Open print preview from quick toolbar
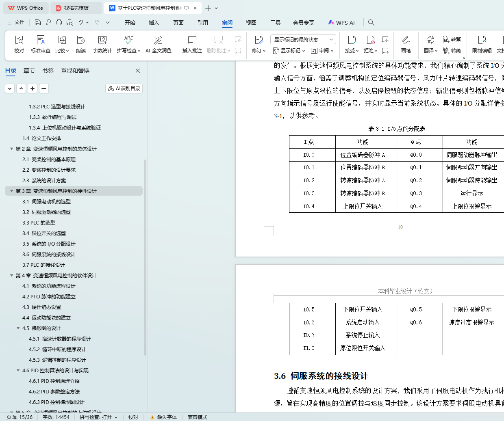This screenshot has width=504, height=421. (x=70, y=23)
